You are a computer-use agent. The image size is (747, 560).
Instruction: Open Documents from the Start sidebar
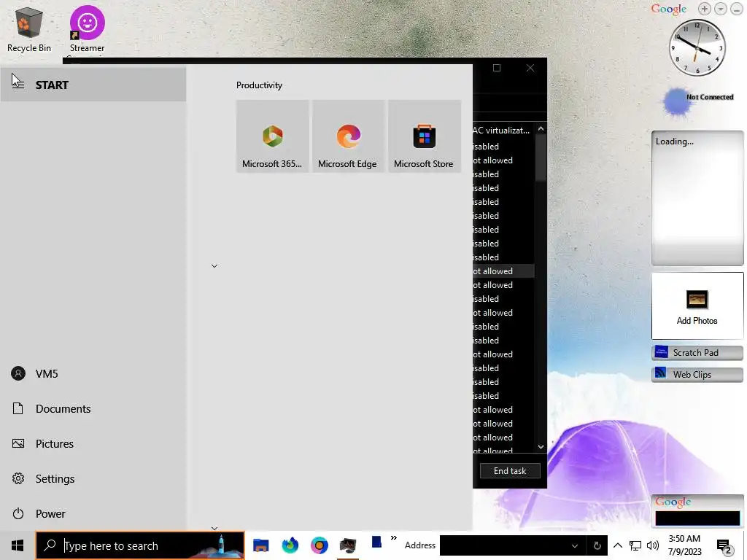[x=93, y=408]
